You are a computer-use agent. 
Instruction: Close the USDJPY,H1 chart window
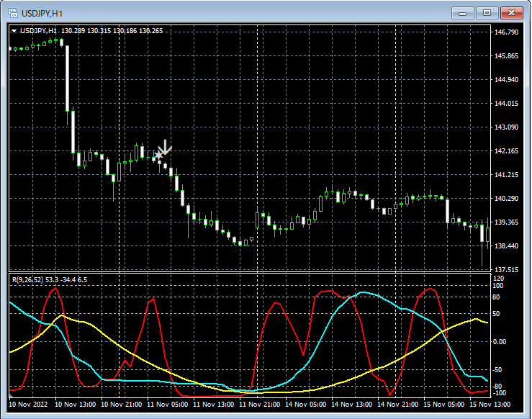click(512, 13)
